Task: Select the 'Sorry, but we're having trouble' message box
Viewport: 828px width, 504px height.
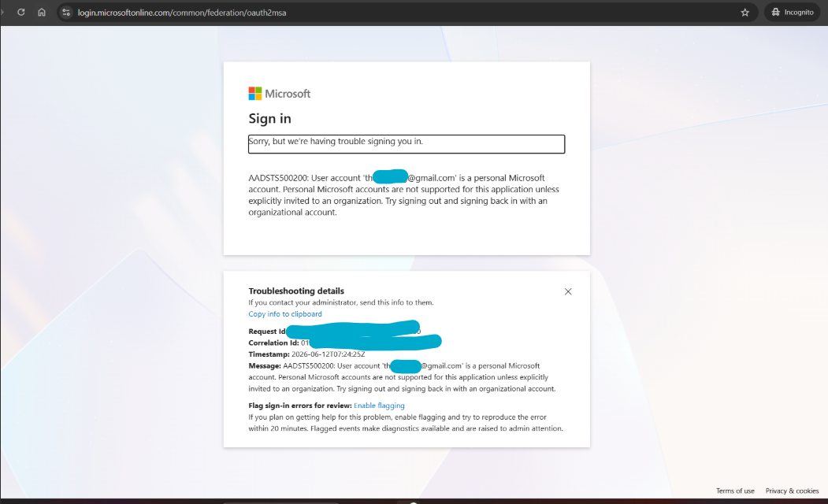Action: point(407,144)
